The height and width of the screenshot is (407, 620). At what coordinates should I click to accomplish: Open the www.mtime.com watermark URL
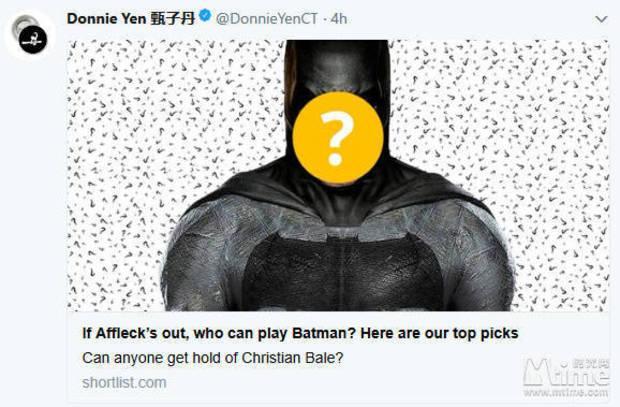[x=566, y=393]
